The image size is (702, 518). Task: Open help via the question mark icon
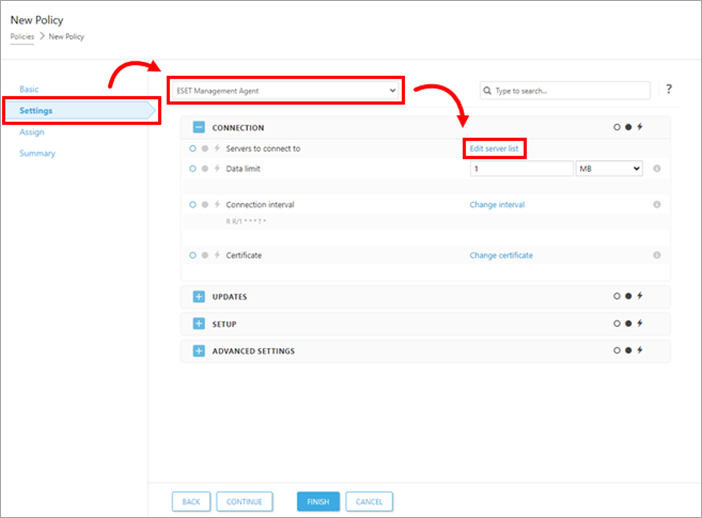(669, 89)
